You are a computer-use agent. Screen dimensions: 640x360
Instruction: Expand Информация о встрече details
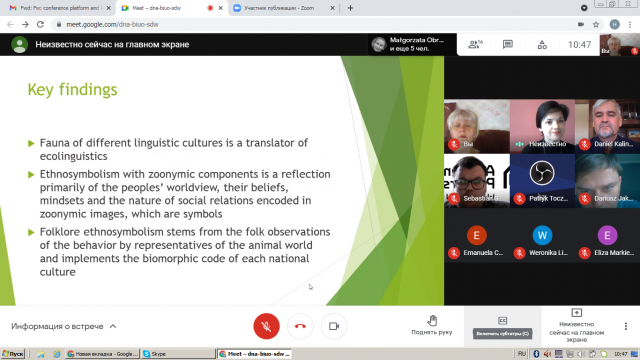pos(64,326)
